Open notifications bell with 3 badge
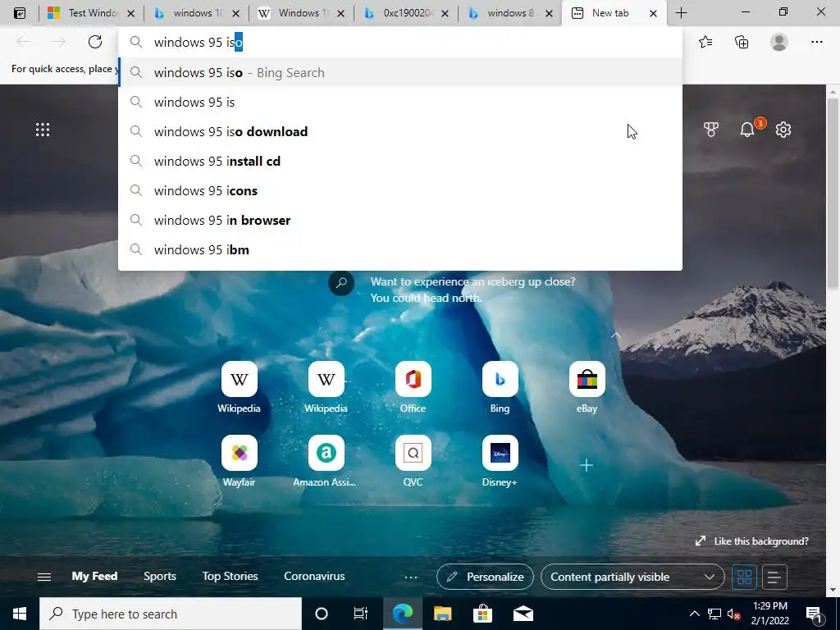840x630 pixels. click(747, 129)
